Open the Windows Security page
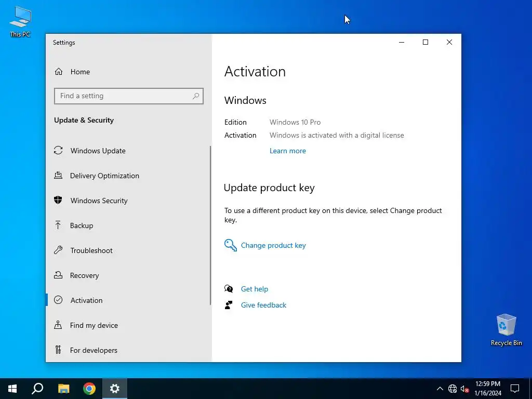This screenshot has width=532, height=399. pos(99,201)
